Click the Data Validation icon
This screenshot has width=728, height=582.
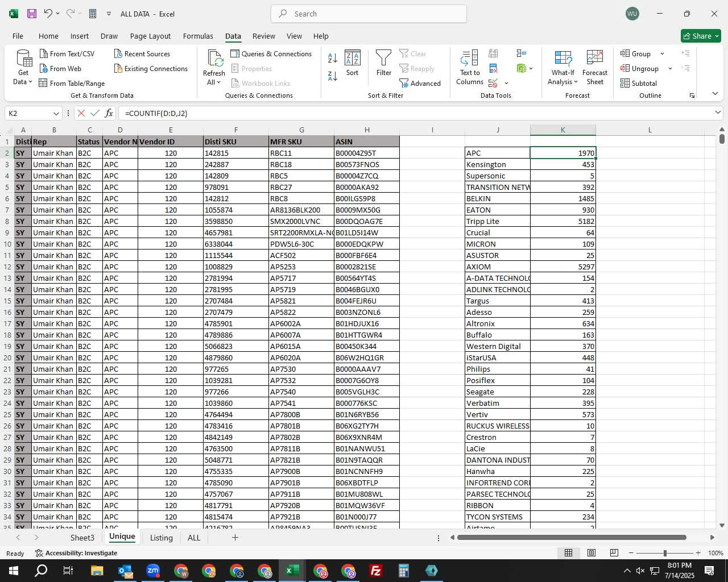pos(493,83)
